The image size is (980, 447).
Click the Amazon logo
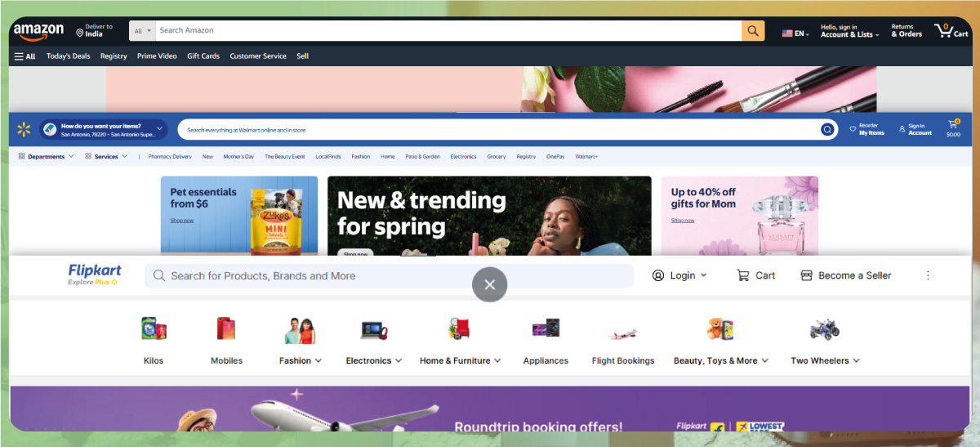(x=38, y=31)
